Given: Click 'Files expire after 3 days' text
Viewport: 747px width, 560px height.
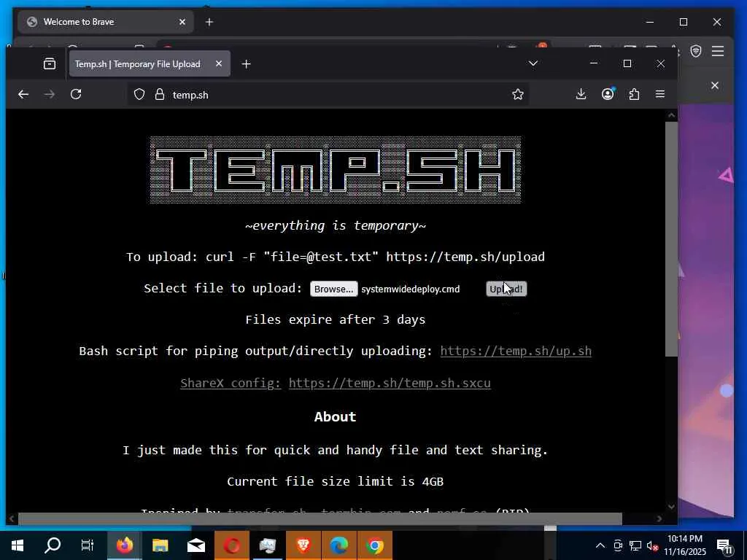Looking at the screenshot, I should [x=336, y=319].
